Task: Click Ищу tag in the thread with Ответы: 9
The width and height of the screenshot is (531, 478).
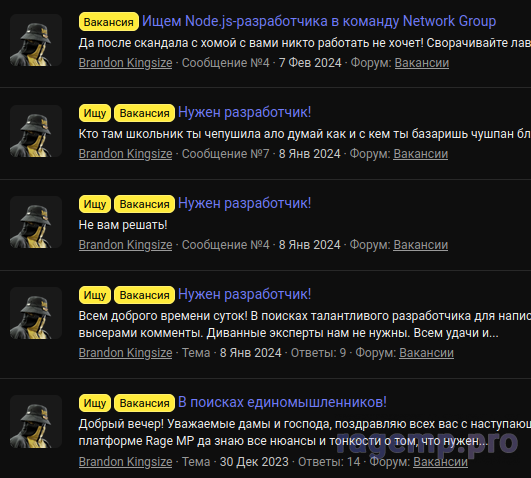Action: [95, 295]
